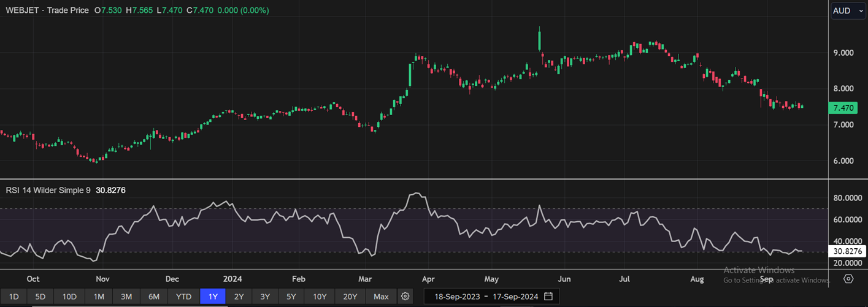Choose the 10D range button
Image resolution: width=868 pixels, height=307 pixels.
[x=69, y=297]
